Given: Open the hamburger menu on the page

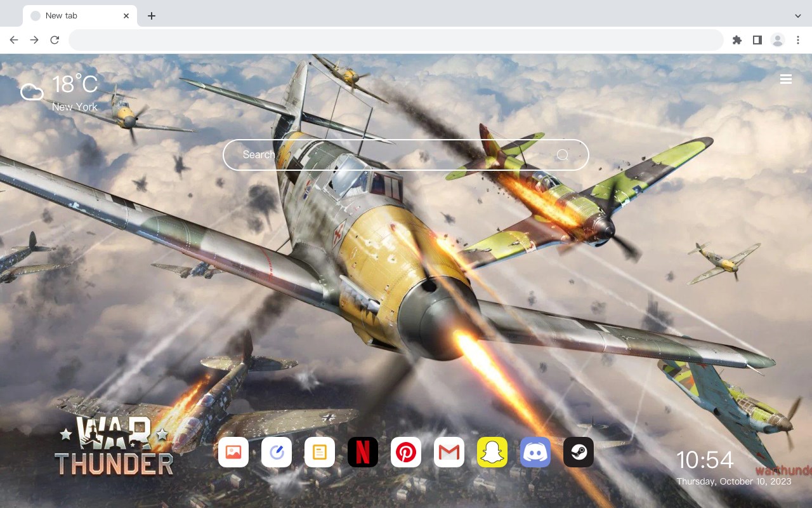Looking at the screenshot, I should point(786,79).
